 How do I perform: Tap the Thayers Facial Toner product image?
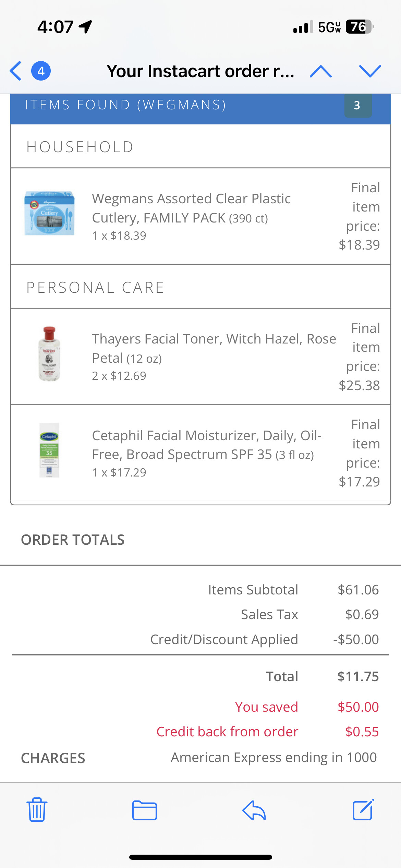49,354
